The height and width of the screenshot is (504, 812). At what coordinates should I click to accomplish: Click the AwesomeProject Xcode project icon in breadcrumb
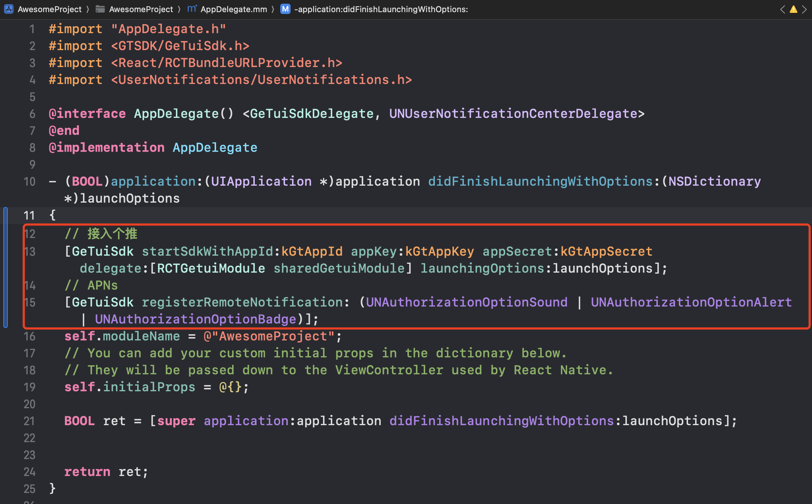(x=9, y=9)
